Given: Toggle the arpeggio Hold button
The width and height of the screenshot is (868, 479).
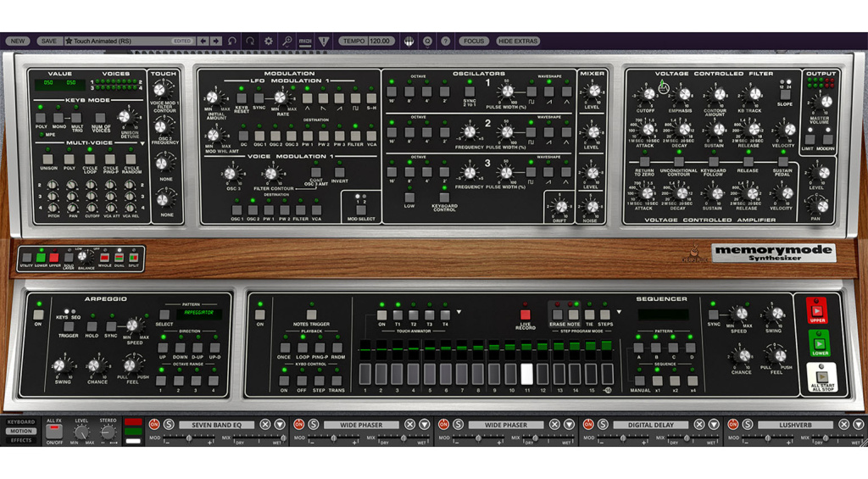Looking at the screenshot, I should [x=92, y=326].
